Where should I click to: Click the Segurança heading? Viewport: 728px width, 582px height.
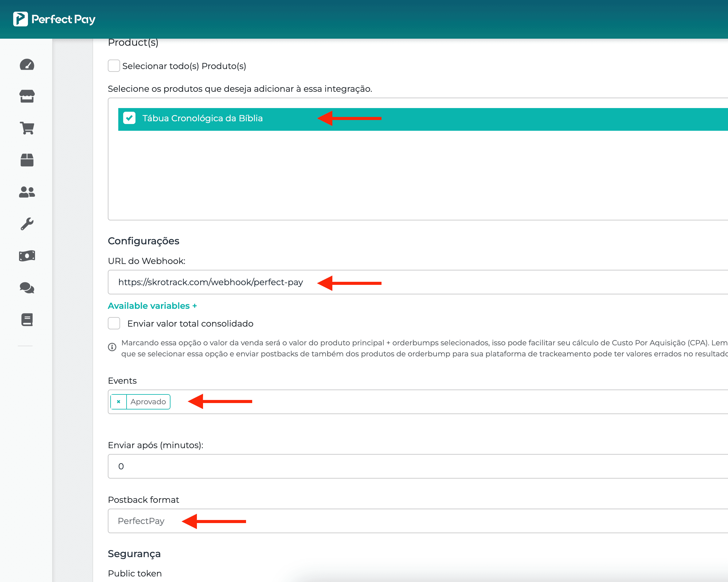(135, 554)
